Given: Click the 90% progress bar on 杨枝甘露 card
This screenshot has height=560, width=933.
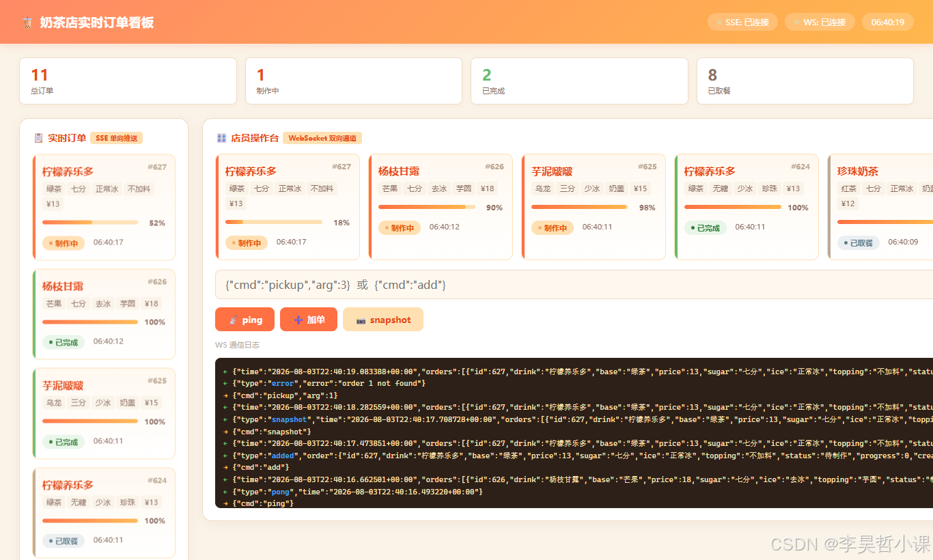Looking at the screenshot, I should point(427,207).
